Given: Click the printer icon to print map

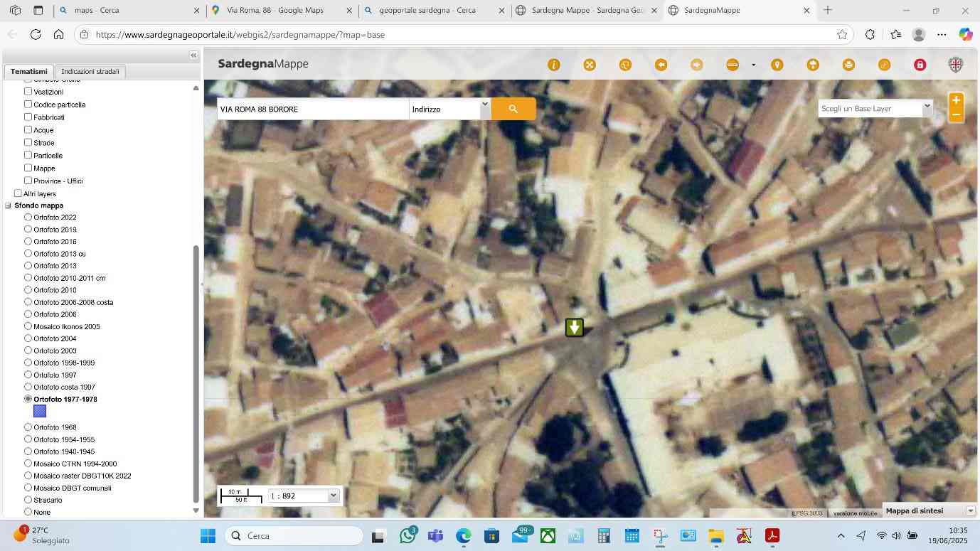Looking at the screenshot, I should tap(848, 65).
